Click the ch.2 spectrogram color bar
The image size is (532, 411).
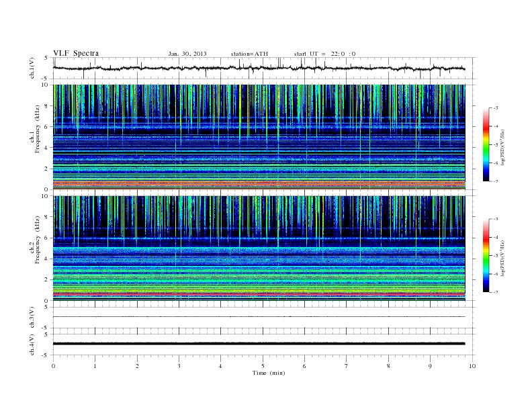tap(486, 256)
